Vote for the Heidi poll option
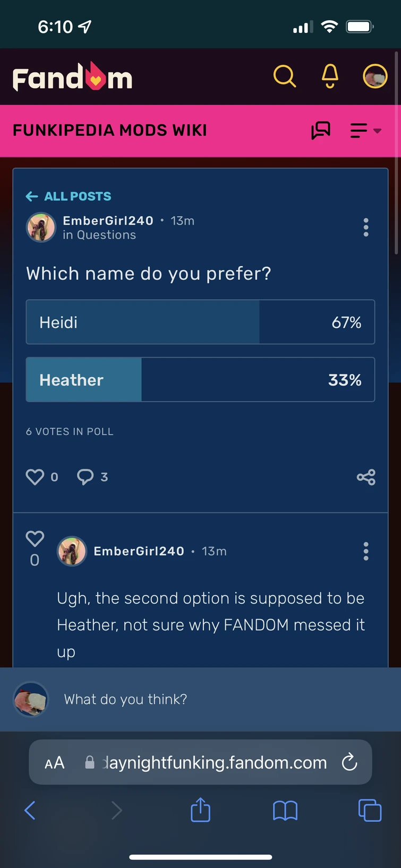This screenshot has width=401, height=868. point(200,322)
